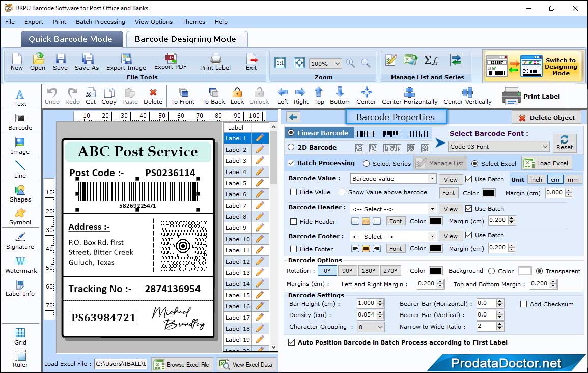Image resolution: width=588 pixels, height=373 pixels.
Task: Switch to Barcode Designing Mode tab
Action: [x=186, y=39]
